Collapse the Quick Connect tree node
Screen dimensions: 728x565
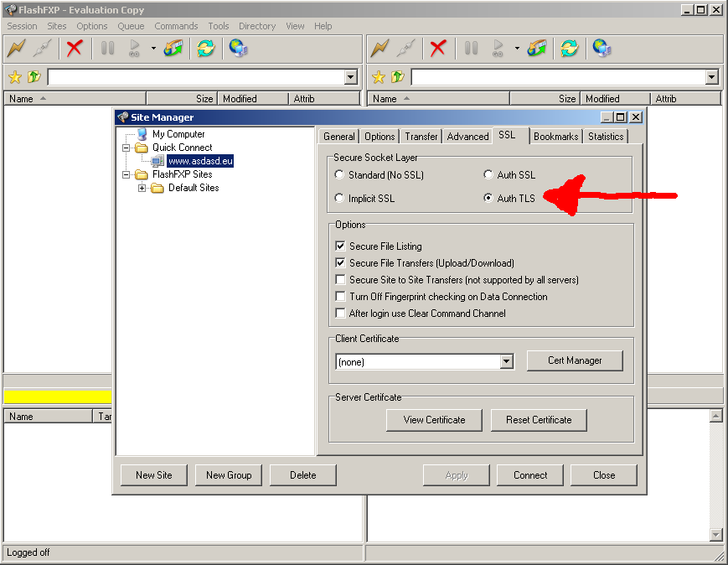[126, 148]
